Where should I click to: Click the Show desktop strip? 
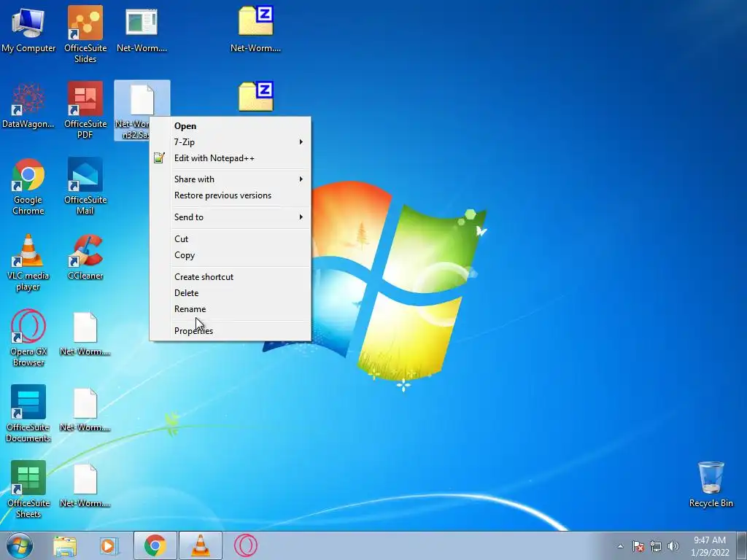pyautogui.click(x=742, y=545)
